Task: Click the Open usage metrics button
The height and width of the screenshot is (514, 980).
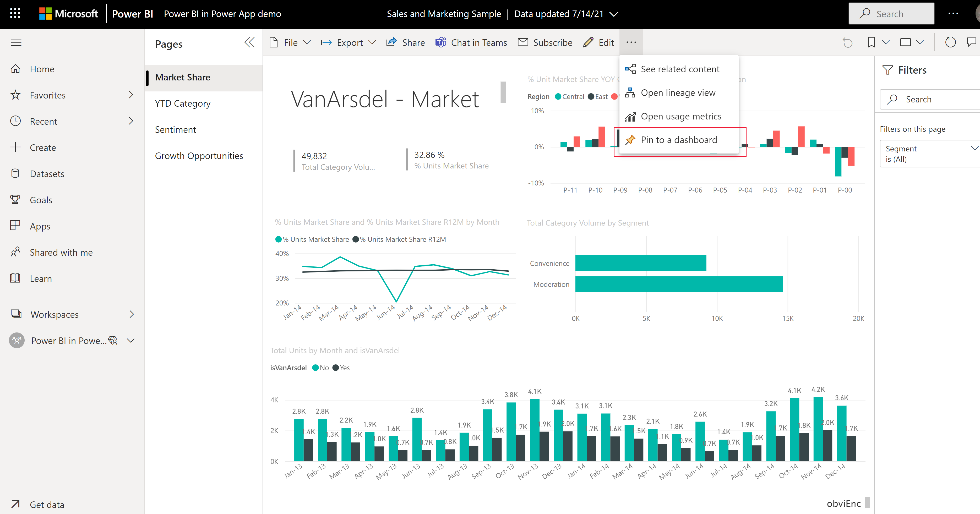Action: click(x=680, y=116)
